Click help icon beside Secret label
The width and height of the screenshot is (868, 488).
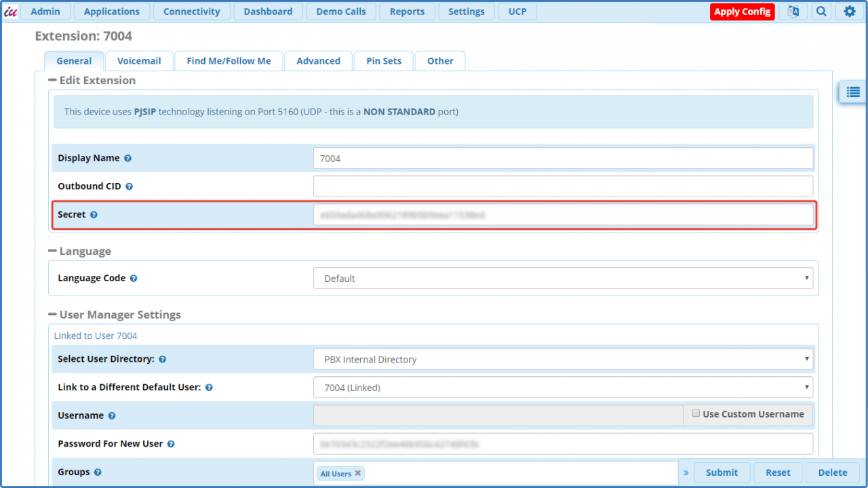tap(94, 215)
